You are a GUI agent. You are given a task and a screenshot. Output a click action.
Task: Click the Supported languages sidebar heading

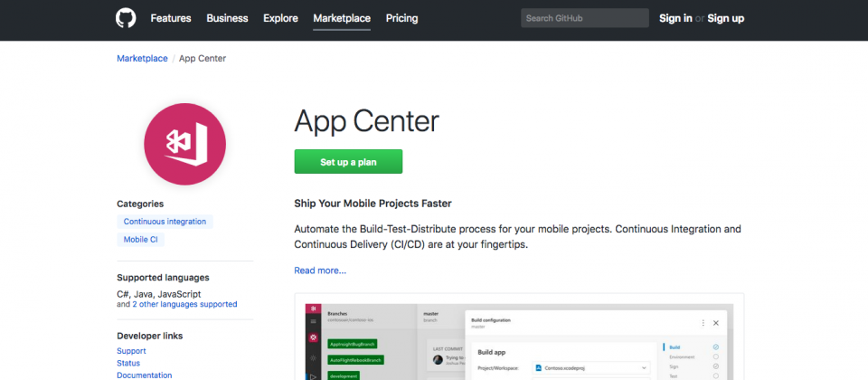[163, 278]
